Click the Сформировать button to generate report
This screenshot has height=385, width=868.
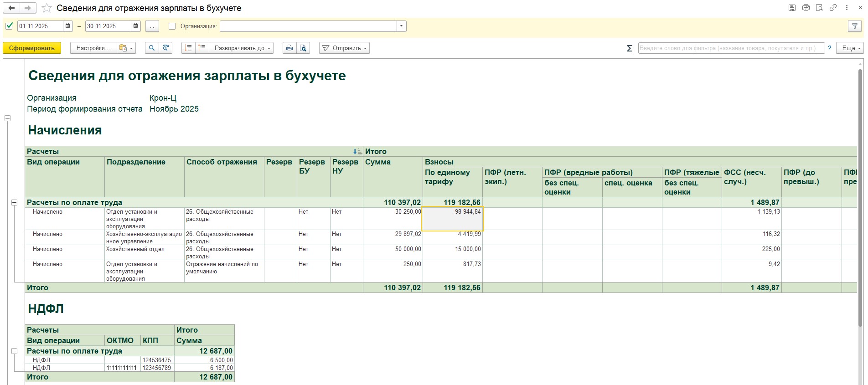pyautogui.click(x=32, y=48)
